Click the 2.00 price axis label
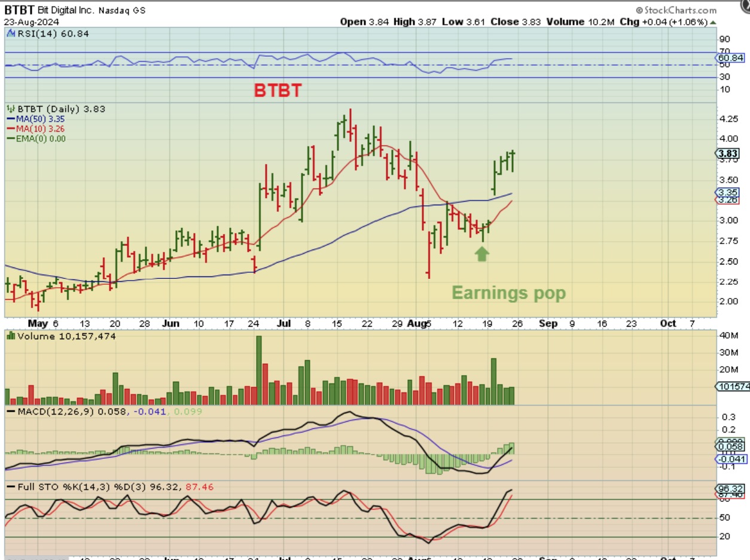This screenshot has width=750, height=560. pyautogui.click(x=727, y=302)
